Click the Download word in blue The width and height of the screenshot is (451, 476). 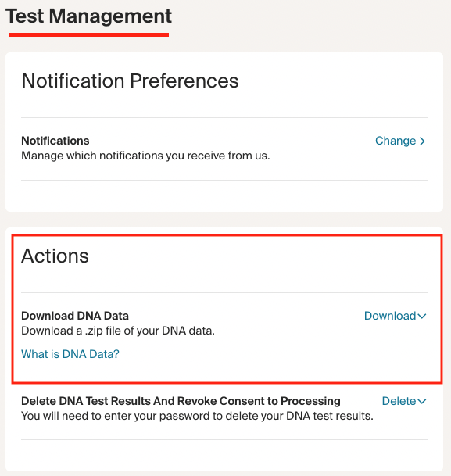pyautogui.click(x=390, y=316)
